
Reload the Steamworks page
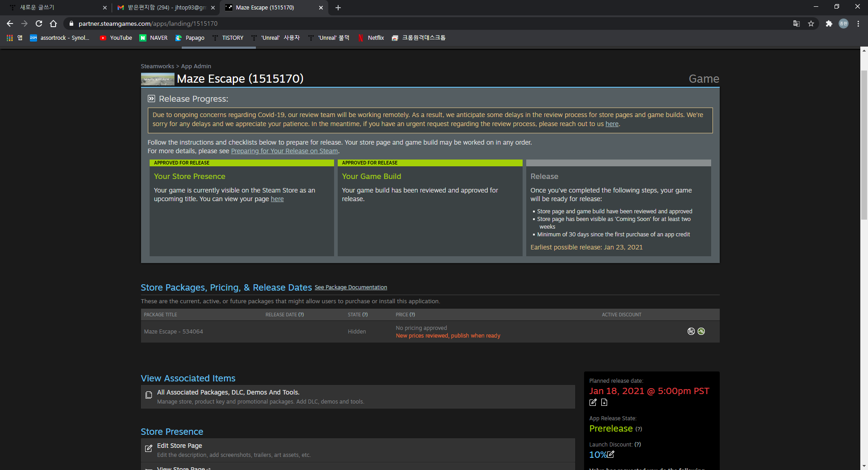[x=39, y=23]
